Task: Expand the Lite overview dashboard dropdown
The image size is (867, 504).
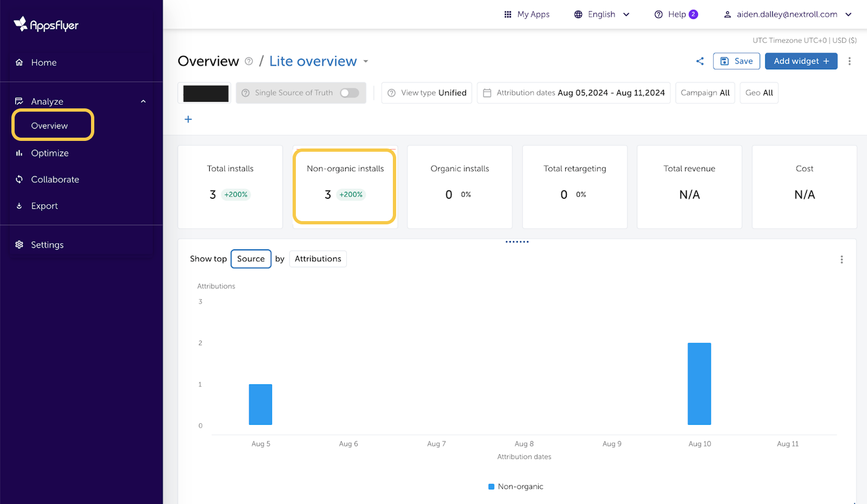Action: pyautogui.click(x=366, y=61)
